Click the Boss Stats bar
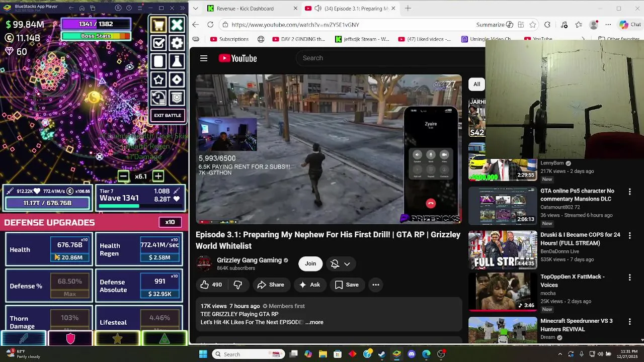 pyautogui.click(x=96, y=36)
